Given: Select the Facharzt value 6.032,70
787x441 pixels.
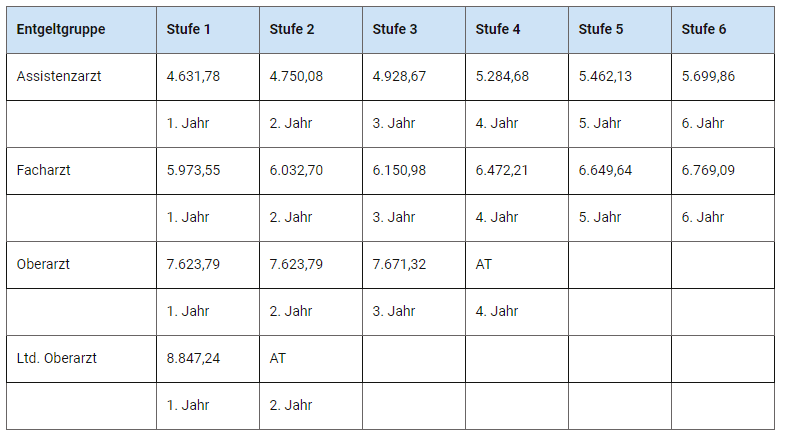Looking at the screenshot, I should [x=296, y=170].
